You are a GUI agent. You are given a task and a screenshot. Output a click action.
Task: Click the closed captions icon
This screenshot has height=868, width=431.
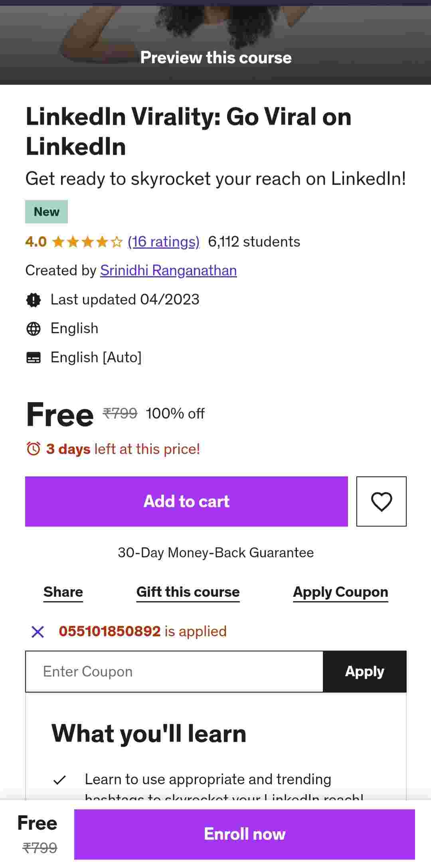(x=34, y=358)
